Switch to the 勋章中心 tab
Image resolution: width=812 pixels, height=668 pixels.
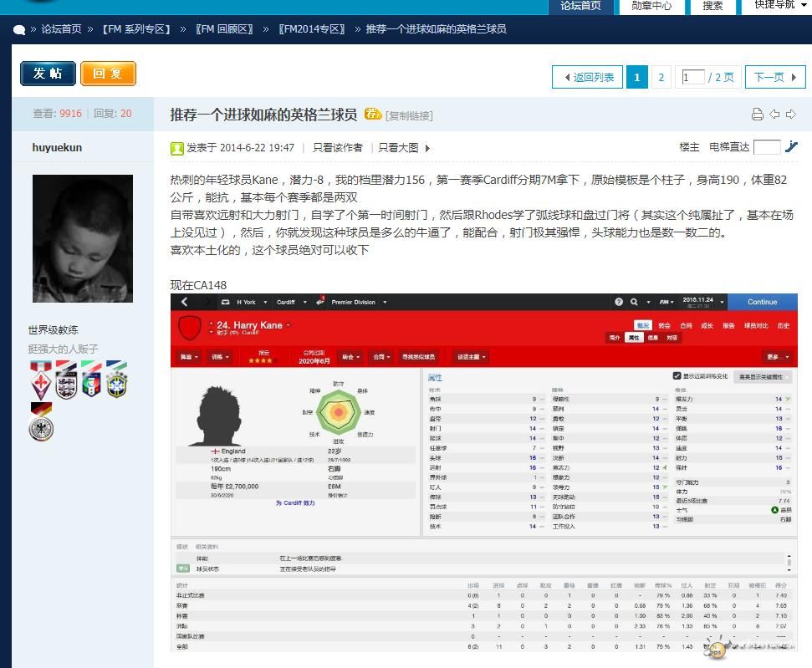pyautogui.click(x=651, y=6)
